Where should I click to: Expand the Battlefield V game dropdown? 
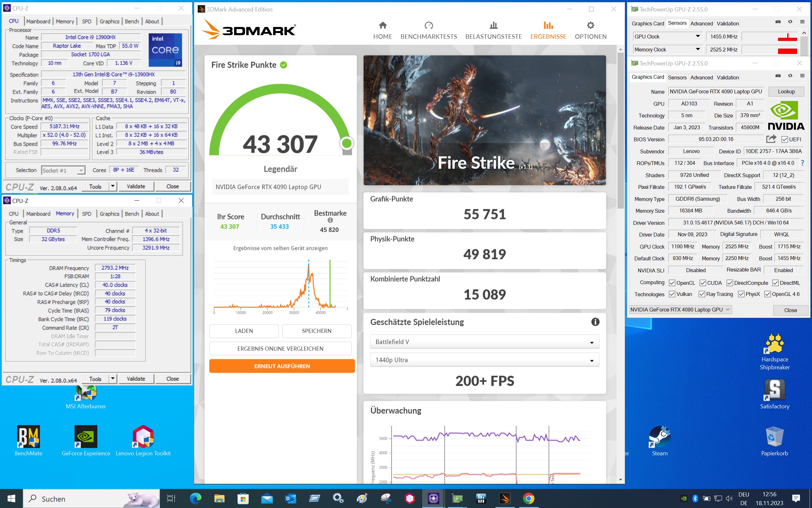[485, 342]
